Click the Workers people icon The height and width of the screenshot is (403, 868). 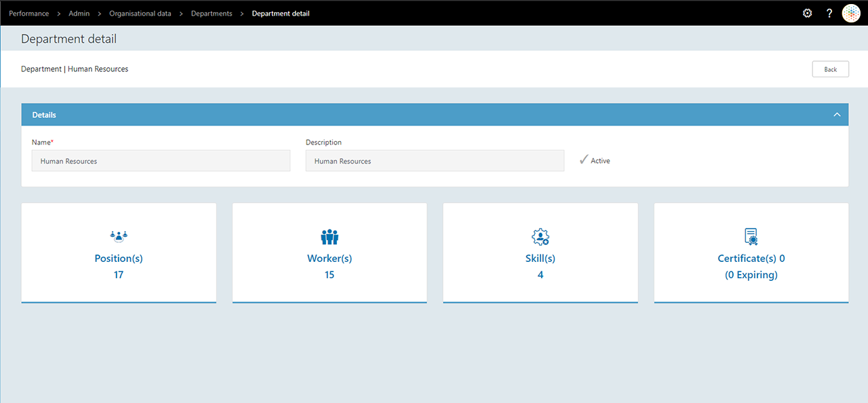click(x=330, y=237)
